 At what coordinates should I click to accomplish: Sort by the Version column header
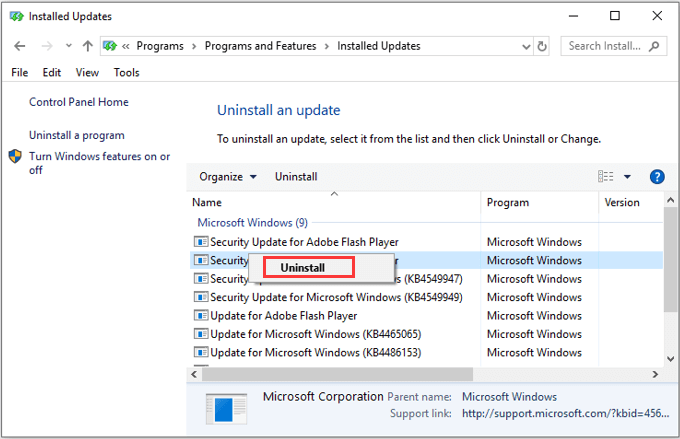(x=631, y=203)
